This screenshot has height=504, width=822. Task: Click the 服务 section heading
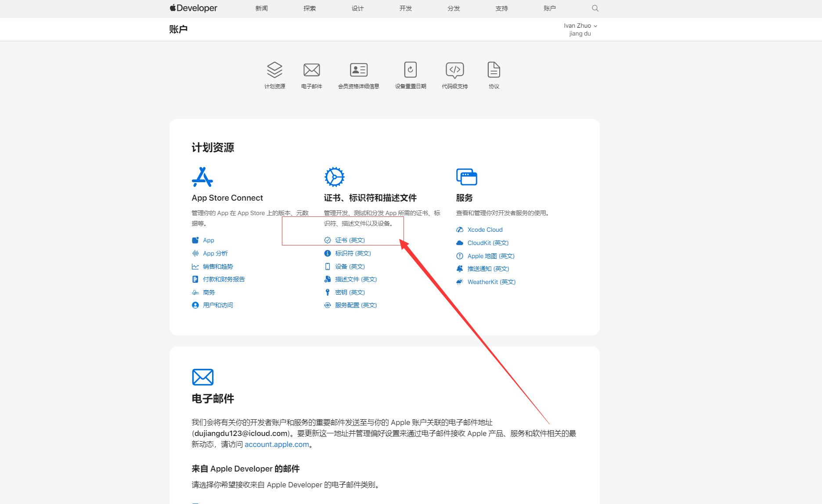tap(465, 198)
